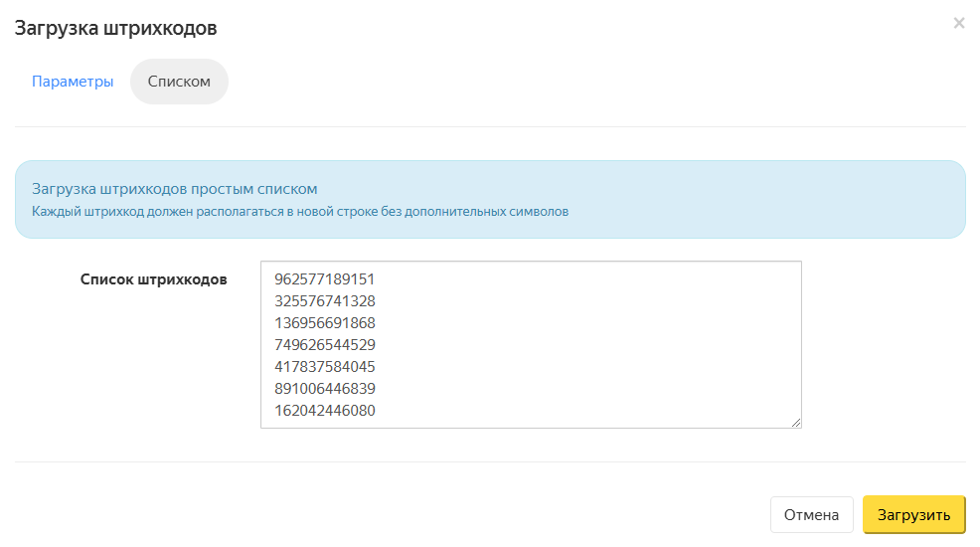
Task: Click the Список штрихкодов field label
Action: tap(153, 279)
